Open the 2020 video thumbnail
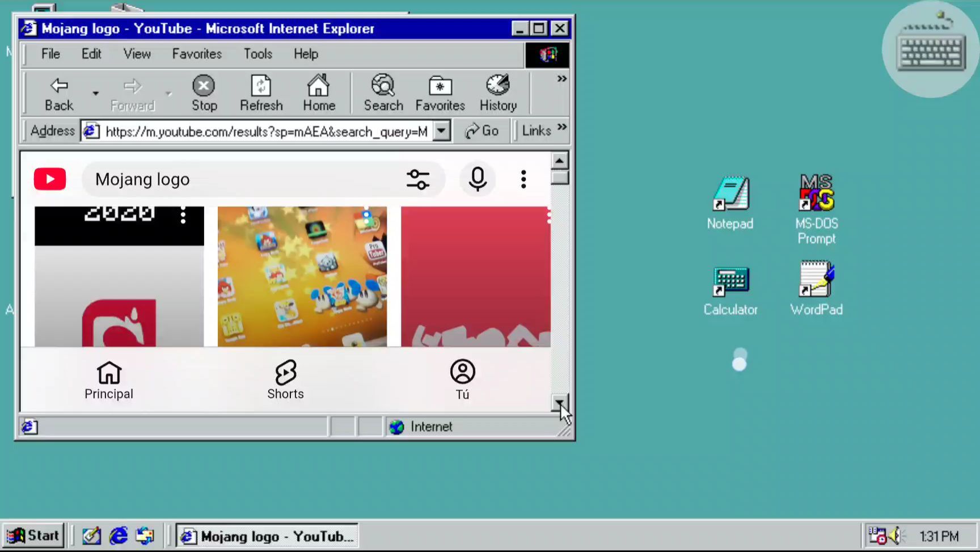 (119, 276)
